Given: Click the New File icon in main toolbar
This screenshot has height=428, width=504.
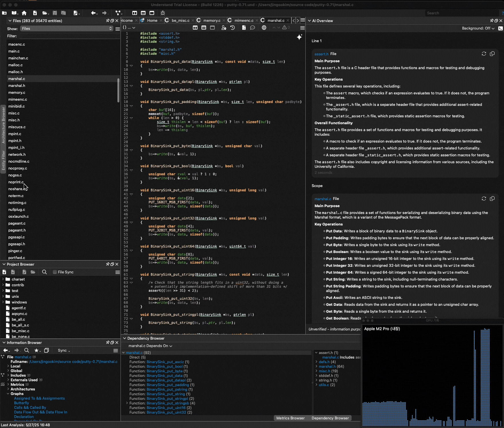Looking at the screenshot, I should click(x=35, y=13).
